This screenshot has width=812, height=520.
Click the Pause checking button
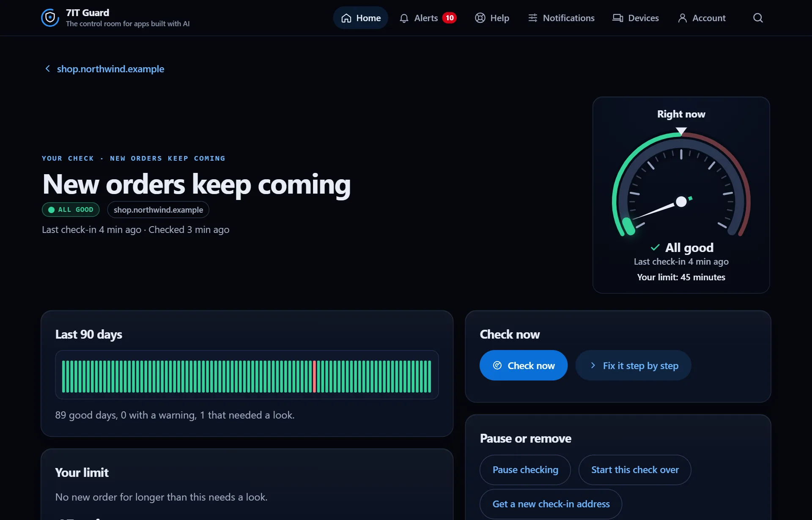click(525, 470)
